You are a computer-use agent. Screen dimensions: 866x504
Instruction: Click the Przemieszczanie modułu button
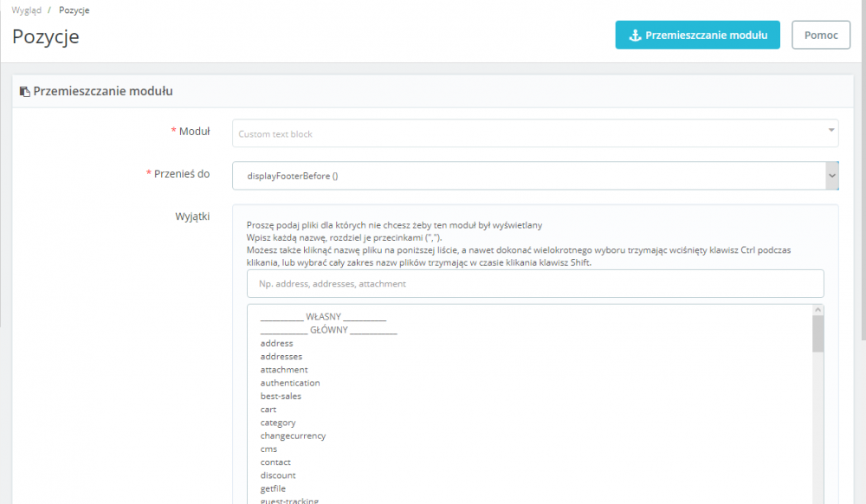697,35
